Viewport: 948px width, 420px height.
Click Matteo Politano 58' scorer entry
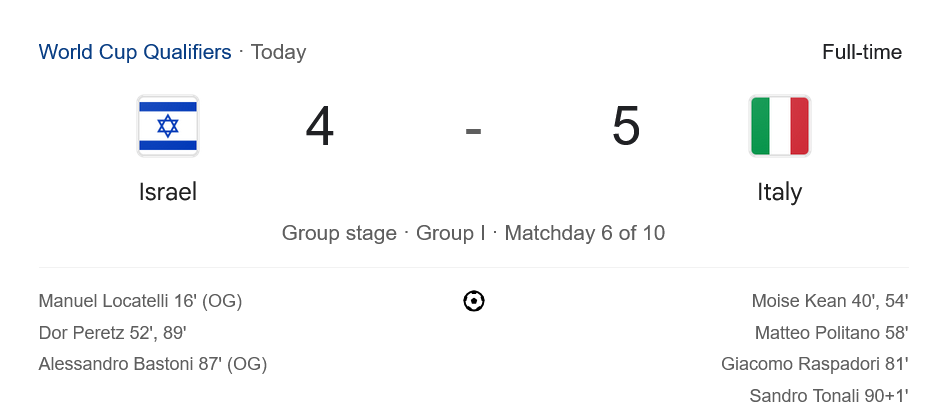click(831, 333)
